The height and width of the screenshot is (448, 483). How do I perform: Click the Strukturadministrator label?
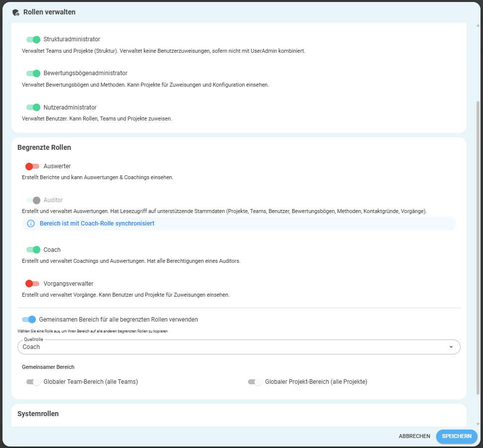click(x=72, y=39)
